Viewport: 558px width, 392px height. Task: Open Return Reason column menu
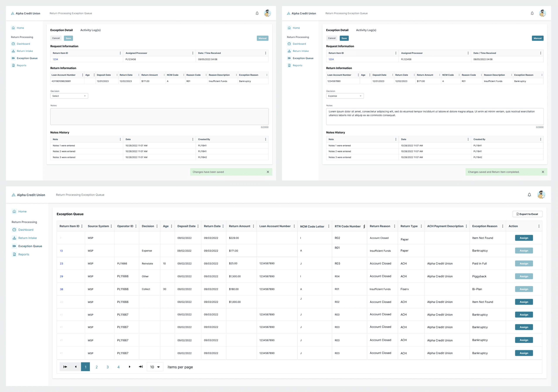click(x=395, y=226)
